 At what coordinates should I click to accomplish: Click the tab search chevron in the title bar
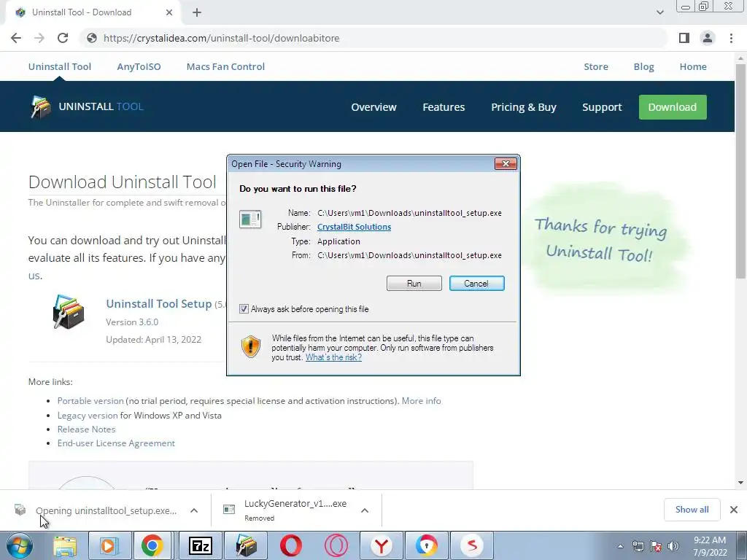click(x=659, y=12)
